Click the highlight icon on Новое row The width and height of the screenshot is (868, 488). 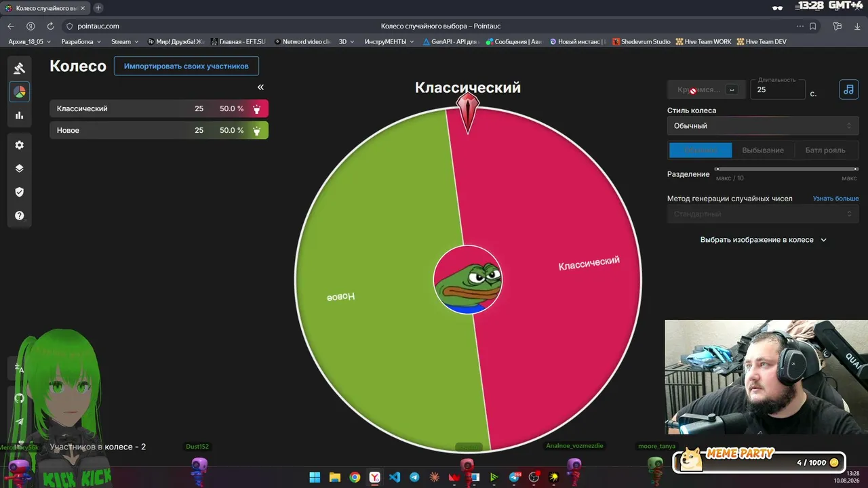257,130
